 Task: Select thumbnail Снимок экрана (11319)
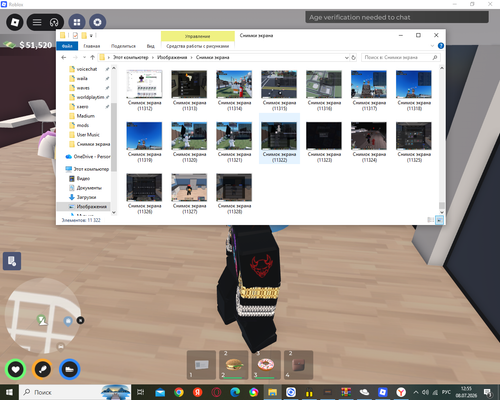[144, 142]
